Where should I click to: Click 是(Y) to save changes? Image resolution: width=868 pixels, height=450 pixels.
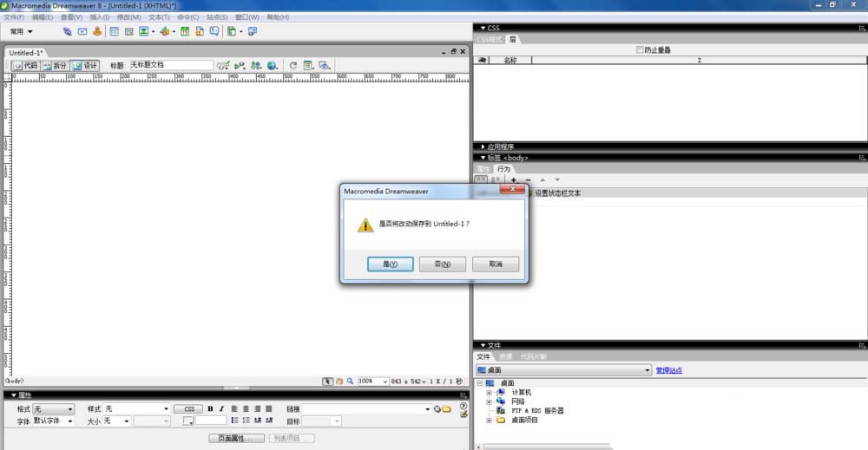391,264
